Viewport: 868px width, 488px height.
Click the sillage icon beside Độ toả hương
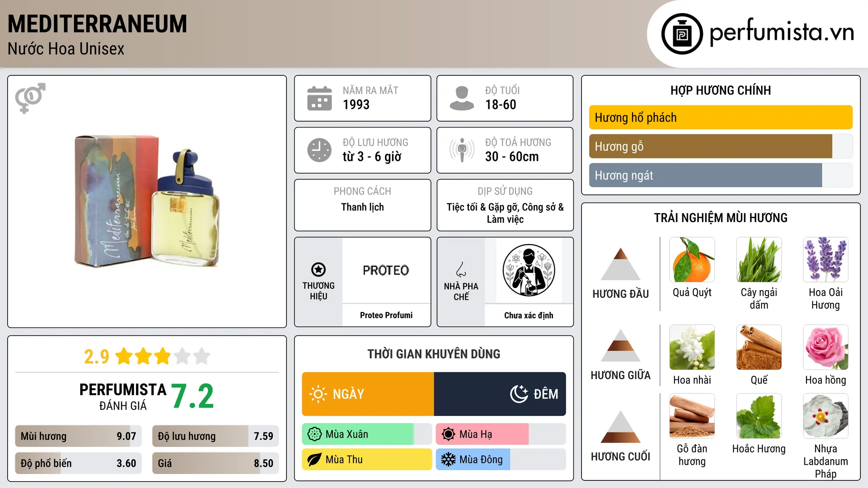click(462, 150)
